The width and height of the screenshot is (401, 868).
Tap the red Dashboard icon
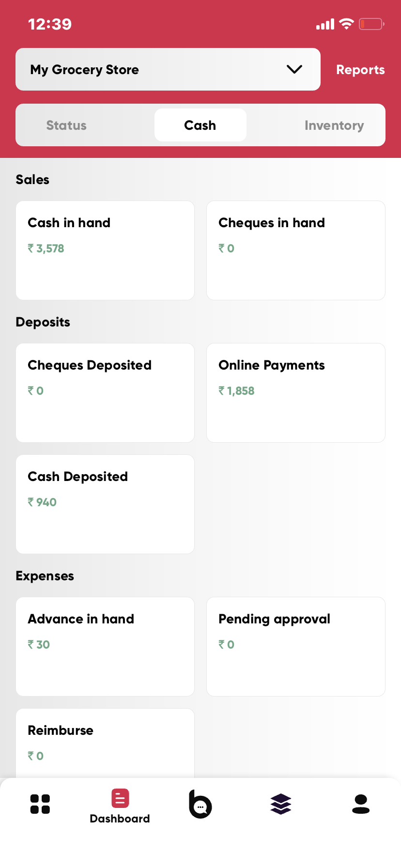pos(120,799)
